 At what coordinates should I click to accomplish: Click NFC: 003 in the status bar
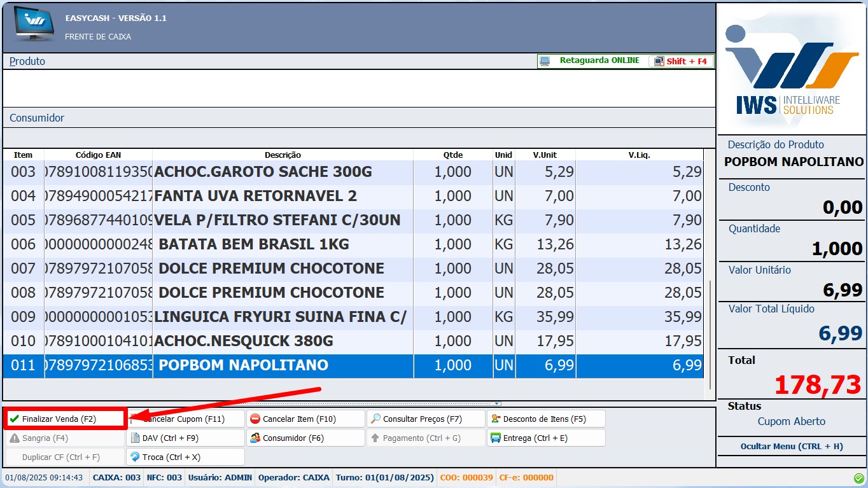coord(165,477)
